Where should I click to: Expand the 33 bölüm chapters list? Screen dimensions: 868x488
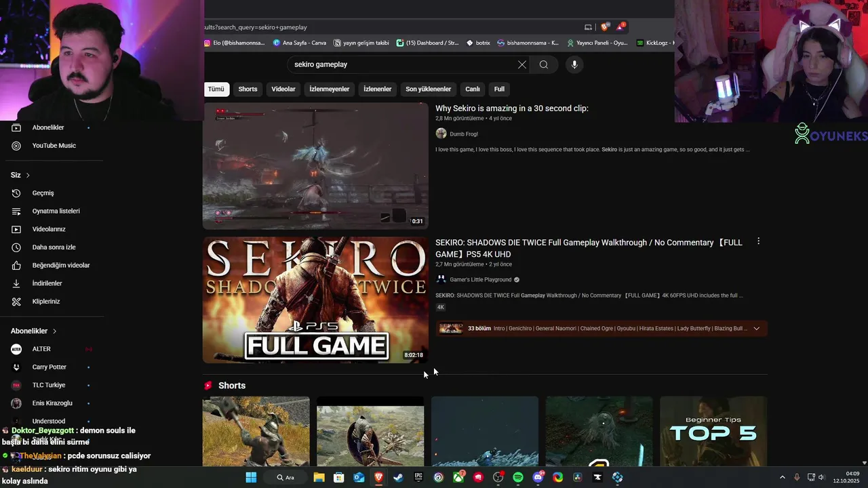756,329
